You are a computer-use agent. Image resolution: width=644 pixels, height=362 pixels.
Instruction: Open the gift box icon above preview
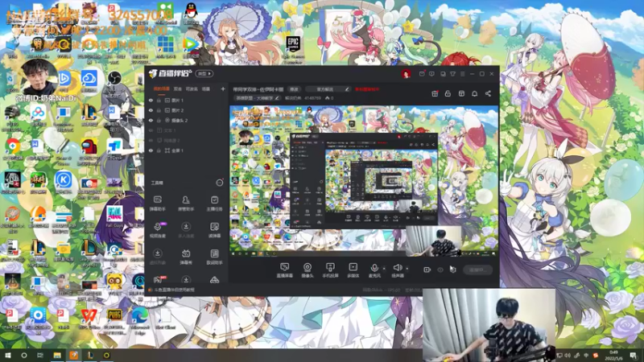tap(435, 93)
